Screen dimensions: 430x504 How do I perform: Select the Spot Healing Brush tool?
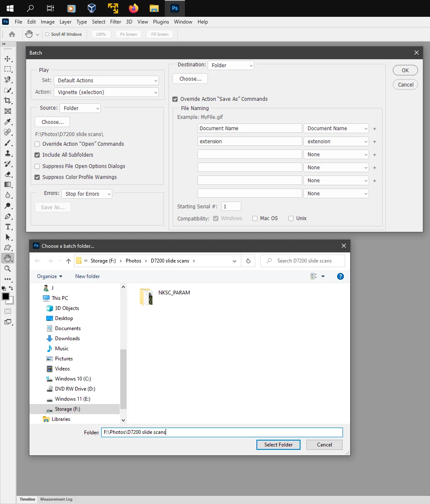click(x=8, y=132)
